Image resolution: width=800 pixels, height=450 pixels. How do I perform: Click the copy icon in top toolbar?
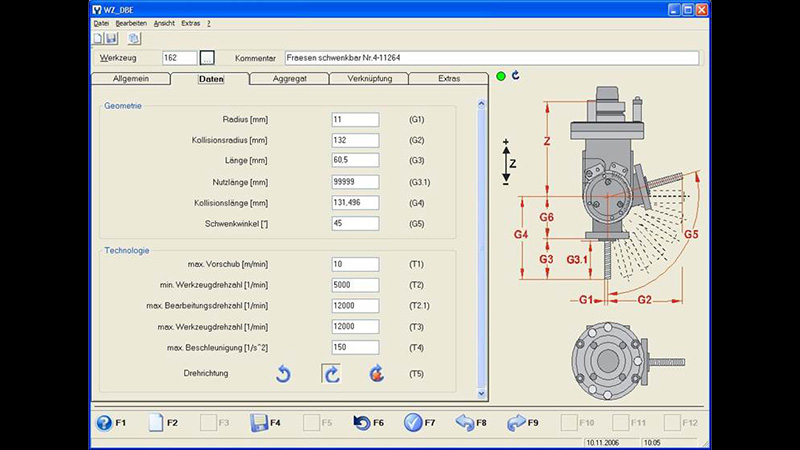[134, 38]
